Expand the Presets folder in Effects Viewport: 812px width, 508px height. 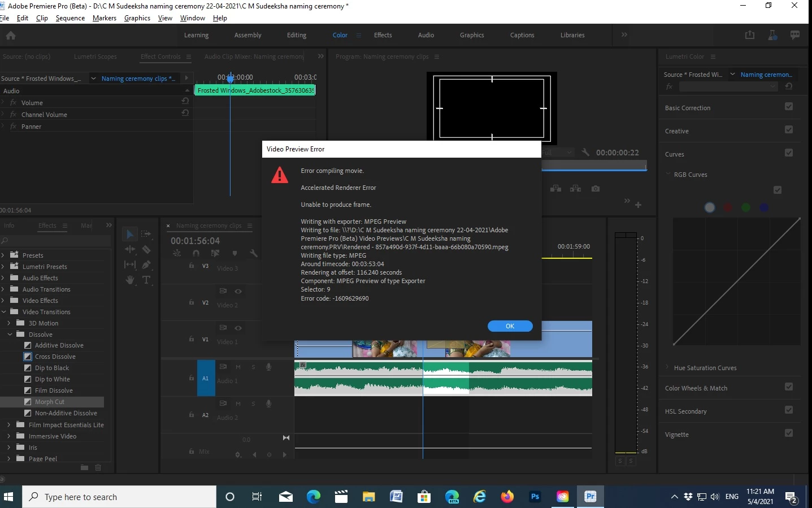click(x=3, y=255)
